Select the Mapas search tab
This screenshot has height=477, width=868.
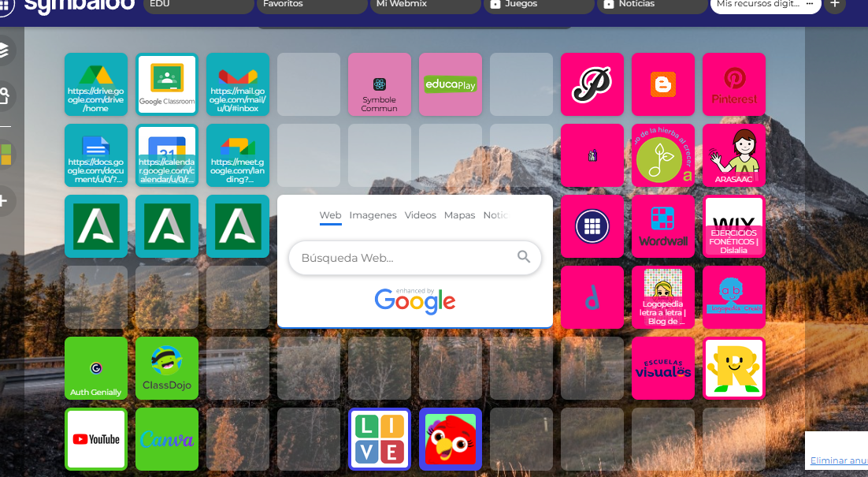click(x=459, y=215)
